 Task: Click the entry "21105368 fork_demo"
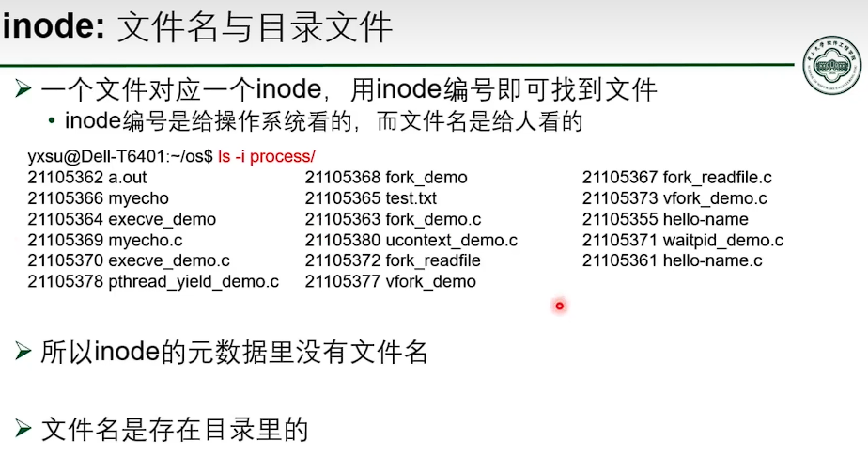pyautogui.click(x=386, y=177)
